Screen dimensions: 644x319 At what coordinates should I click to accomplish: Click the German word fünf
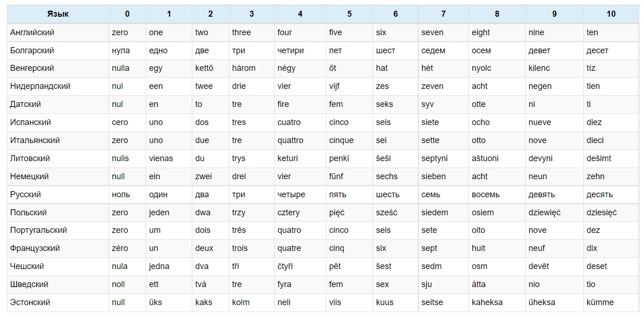pos(336,176)
